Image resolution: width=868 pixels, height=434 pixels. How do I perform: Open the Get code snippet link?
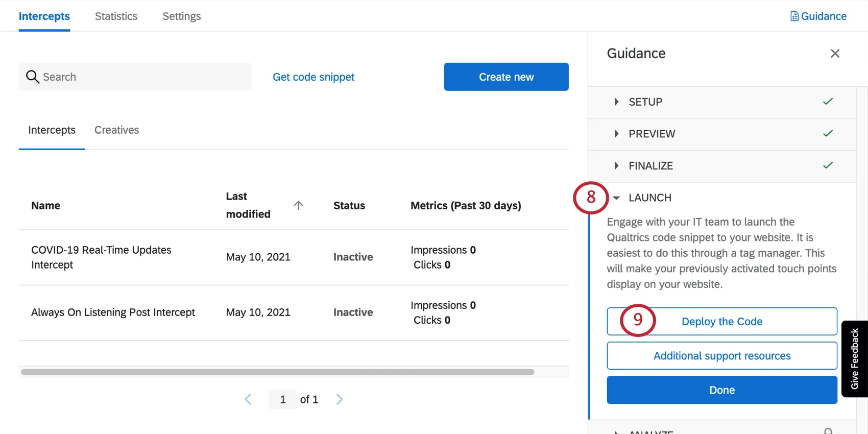click(314, 77)
